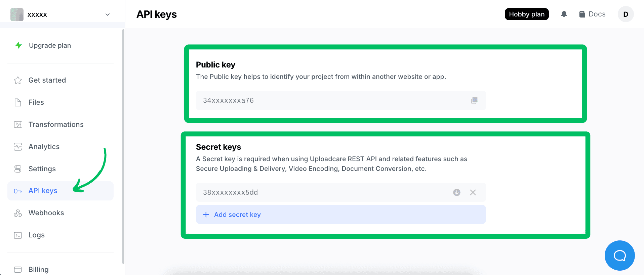Open notifications with the bell icon
Image resolution: width=644 pixels, height=275 pixels.
(x=564, y=14)
